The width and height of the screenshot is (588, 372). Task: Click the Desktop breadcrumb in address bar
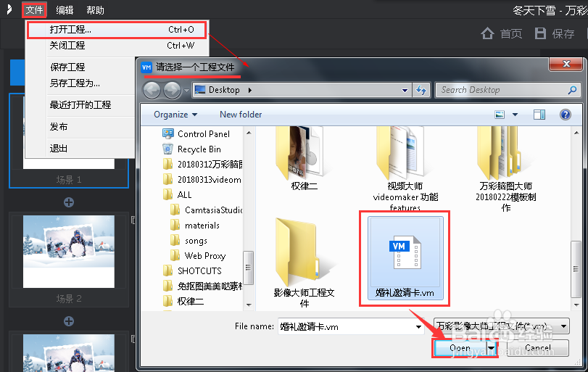click(224, 90)
